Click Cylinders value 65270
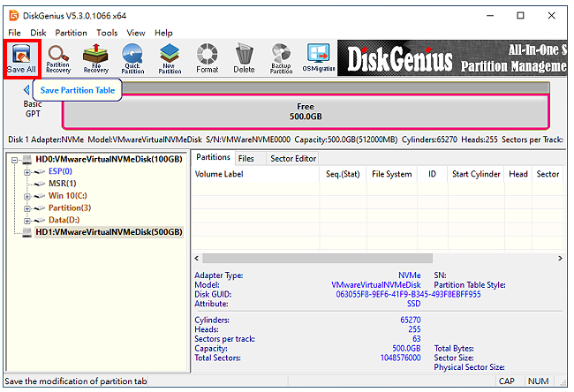The height and width of the screenshot is (392, 574). tap(411, 320)
